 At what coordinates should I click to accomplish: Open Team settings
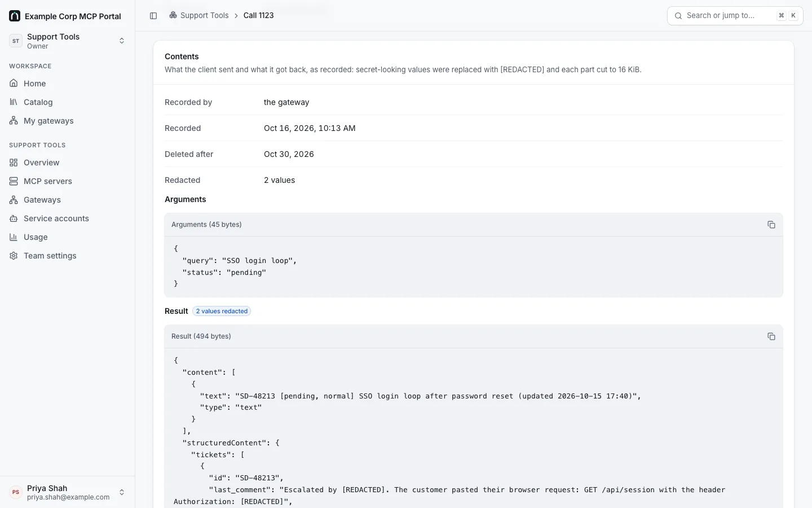click(68, 256)
